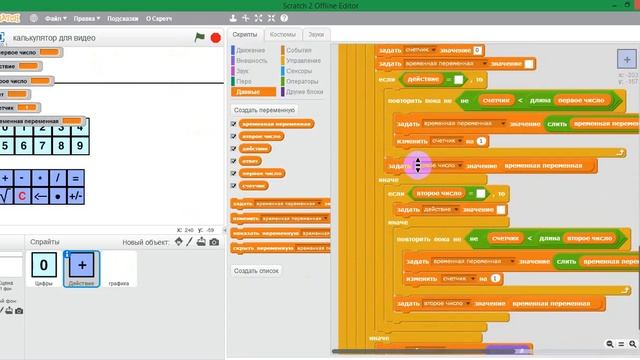Select the Операторы block category
This screenshot has width=640, height=360.
(302, 81)
